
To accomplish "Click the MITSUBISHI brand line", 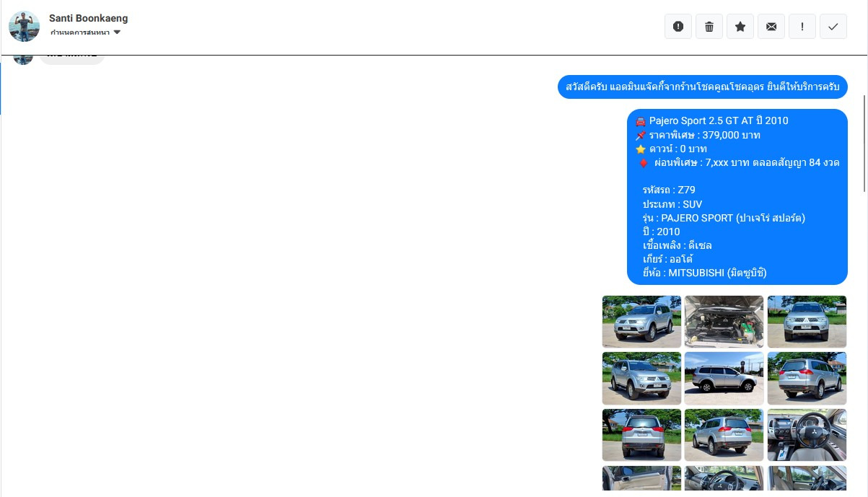I will coord(704,273).
